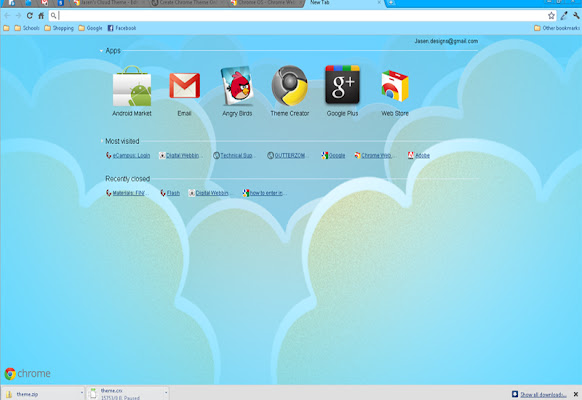Reopen Digital Webbin under Recently closed
The height and width of the screenshot is (400, 582).
[209, 193]
